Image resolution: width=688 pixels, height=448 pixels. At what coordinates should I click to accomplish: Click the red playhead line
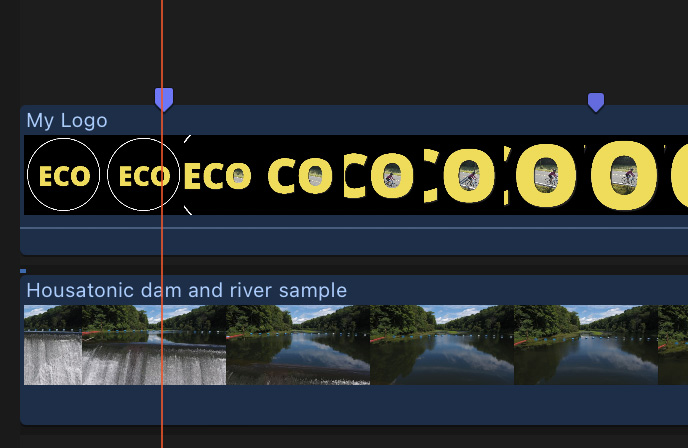pos(162,263)
